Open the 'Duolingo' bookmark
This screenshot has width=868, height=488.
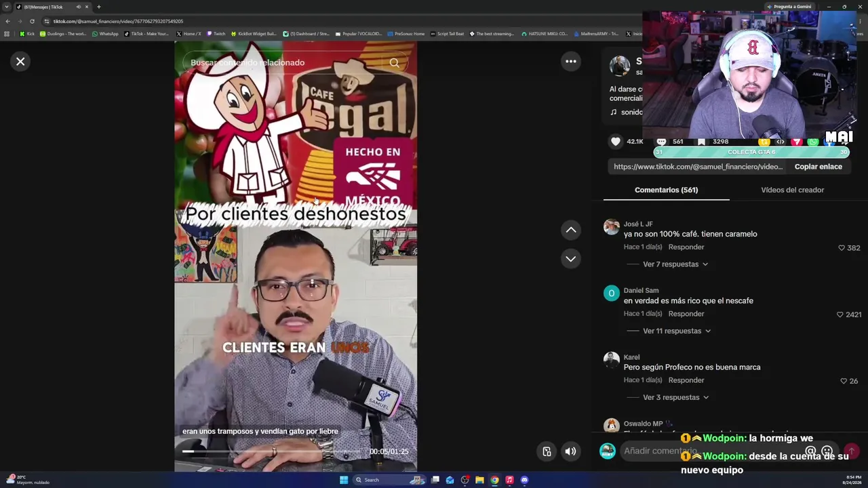(63, 34)
